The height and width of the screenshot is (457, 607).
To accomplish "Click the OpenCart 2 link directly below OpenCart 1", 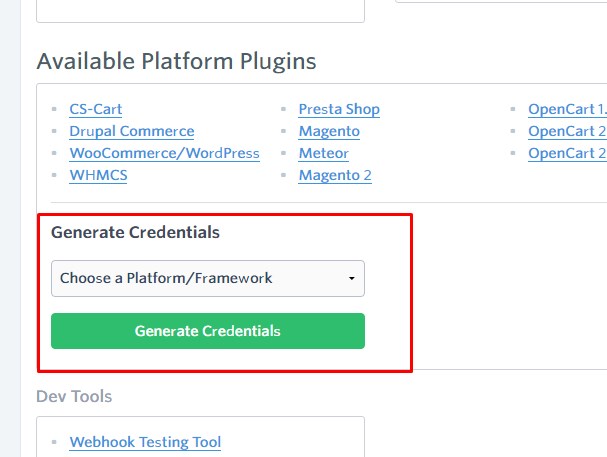I will point(567,131).
